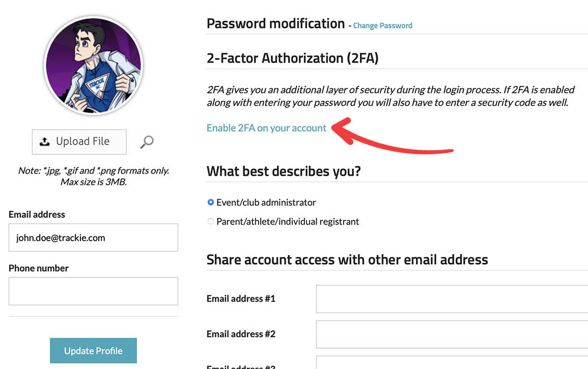This screenshot has width=588, height=369.
Task: Select the Event/club administrator radio button
Action: (x=211, y=203)
